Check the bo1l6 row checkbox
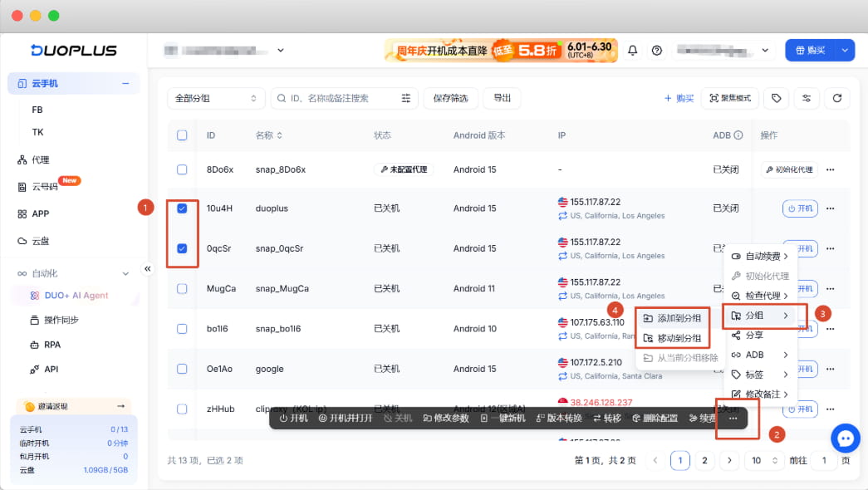Image resolution: width=868 pixels, height=490 pixels. [x=182, y=328]
